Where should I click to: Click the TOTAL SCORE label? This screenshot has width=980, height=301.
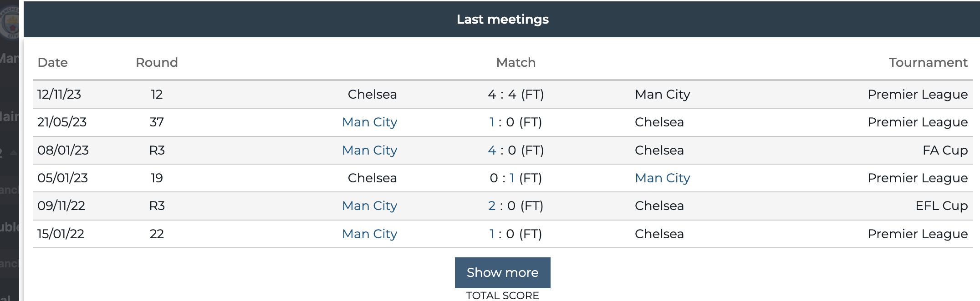pos(502,296)
